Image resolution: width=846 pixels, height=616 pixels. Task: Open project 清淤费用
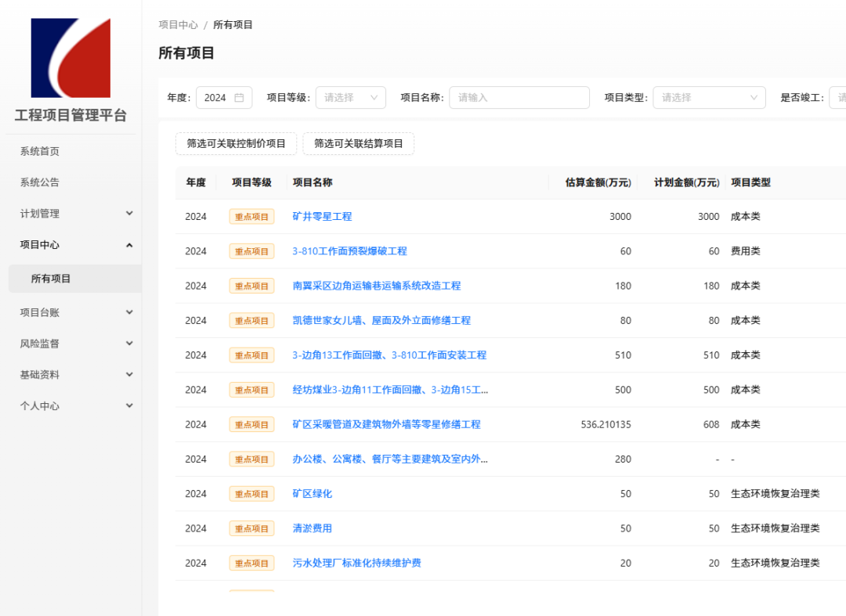[x=313, y=528]
